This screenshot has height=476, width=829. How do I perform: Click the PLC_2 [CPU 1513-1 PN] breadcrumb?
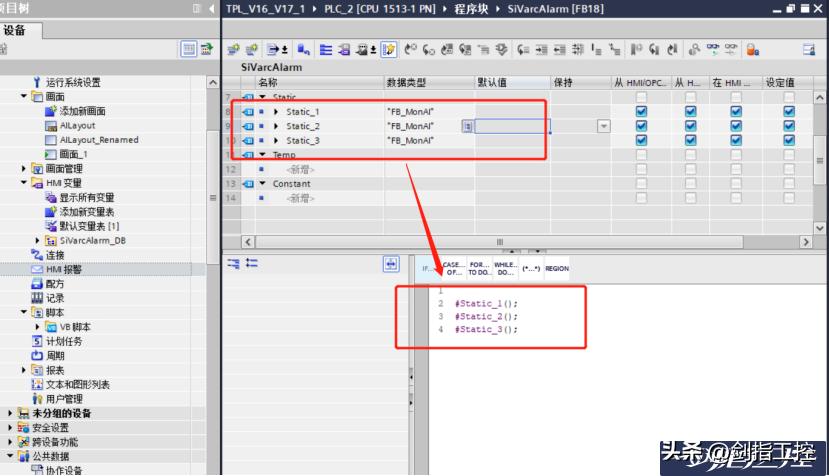pyautogui.click(x=380, y=8)
